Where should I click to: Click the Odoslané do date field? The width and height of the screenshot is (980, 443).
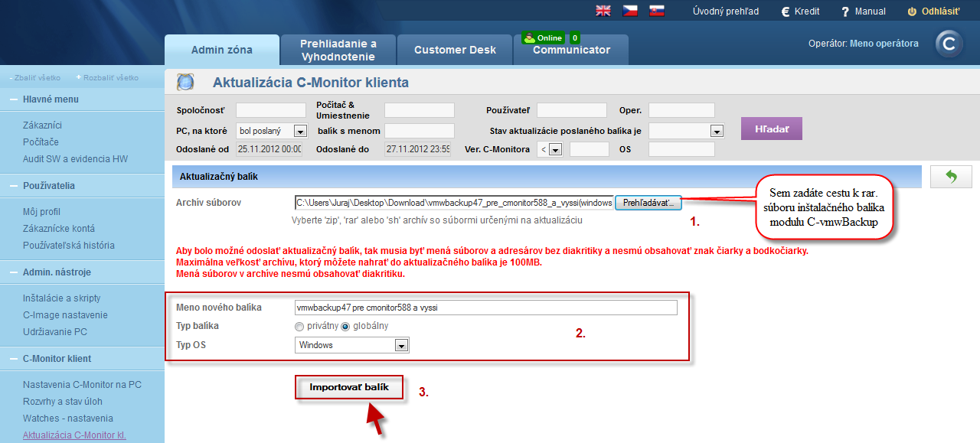(417, 149)
